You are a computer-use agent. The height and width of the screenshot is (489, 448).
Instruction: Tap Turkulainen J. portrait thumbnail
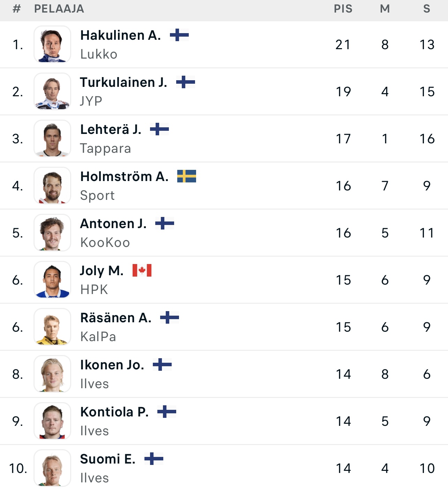52,91
